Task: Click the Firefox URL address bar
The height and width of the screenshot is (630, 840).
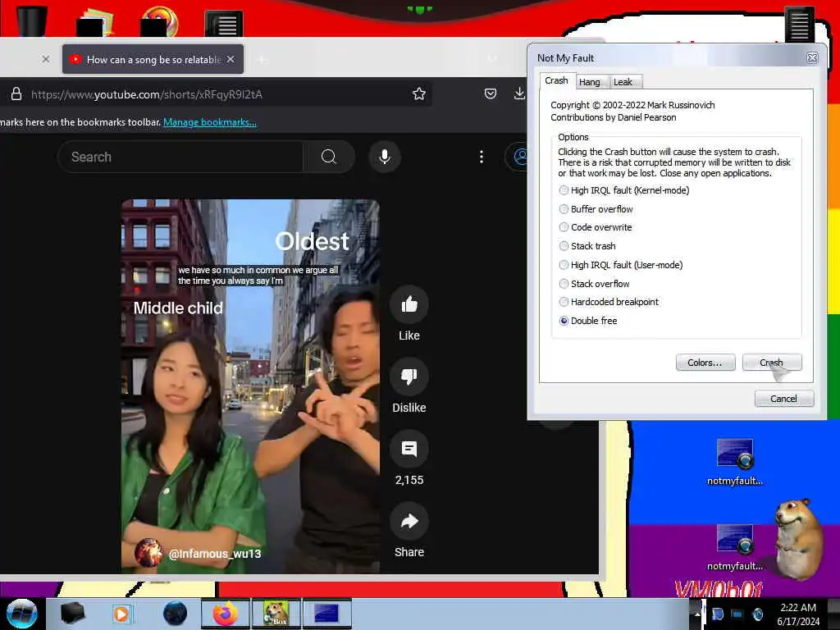Action: tap(214, 94)
